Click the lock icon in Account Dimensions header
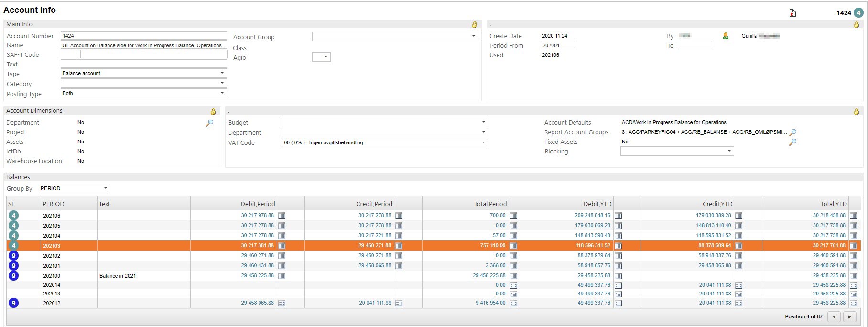Screen dimensions: 868x327 point(213,111)
